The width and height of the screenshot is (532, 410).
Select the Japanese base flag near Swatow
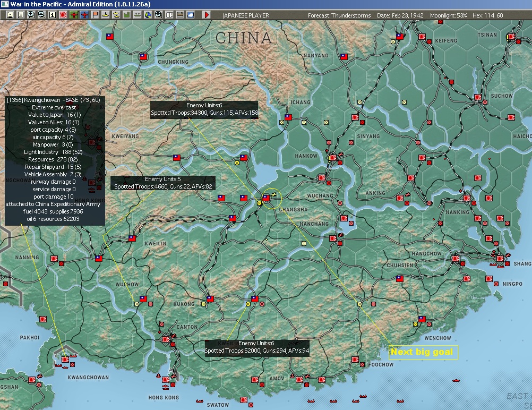click(x=244, y=399)
